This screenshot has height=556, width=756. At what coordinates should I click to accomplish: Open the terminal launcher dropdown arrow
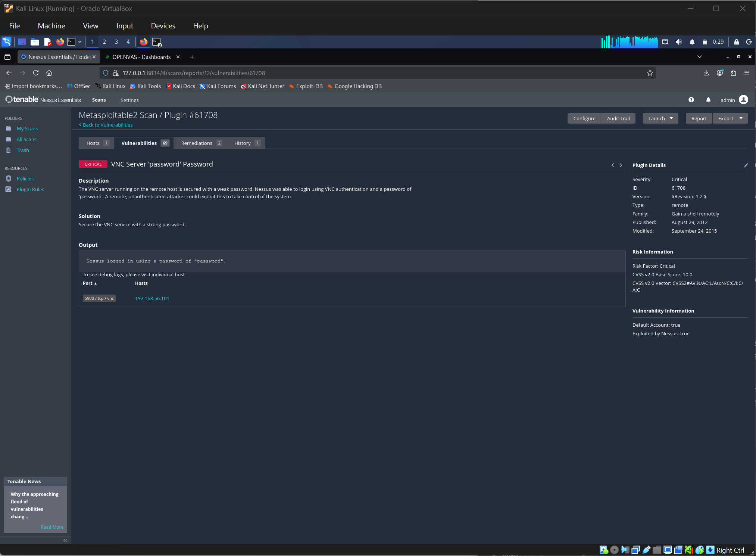(x=80, y=42)
